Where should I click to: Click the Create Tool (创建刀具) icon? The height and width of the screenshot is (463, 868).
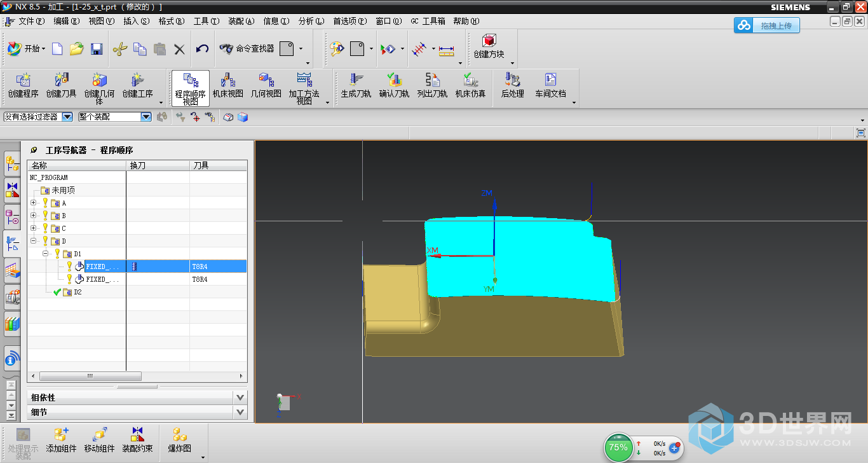click(x=62, y=86)
